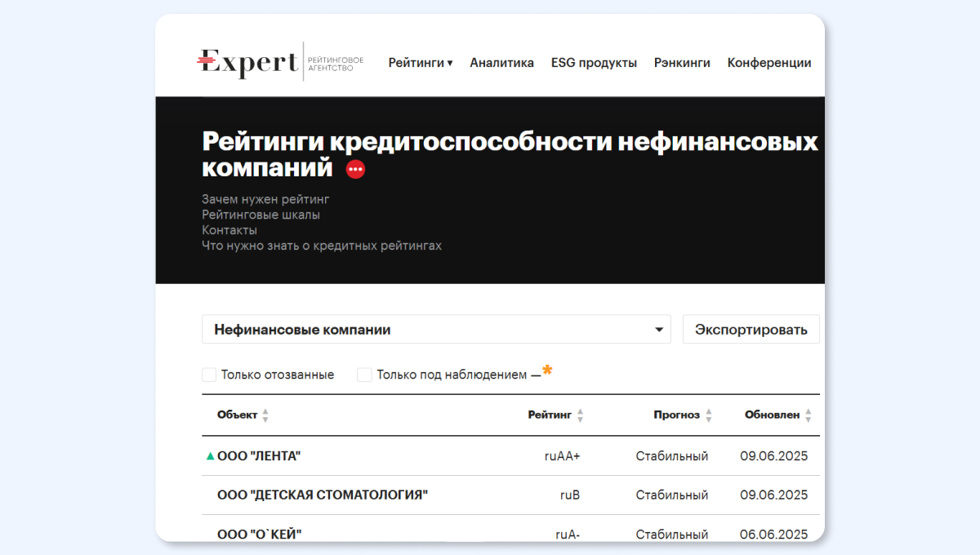
Task: Click the 06.06.2025 update date
Action: click(x=774, y=535)
